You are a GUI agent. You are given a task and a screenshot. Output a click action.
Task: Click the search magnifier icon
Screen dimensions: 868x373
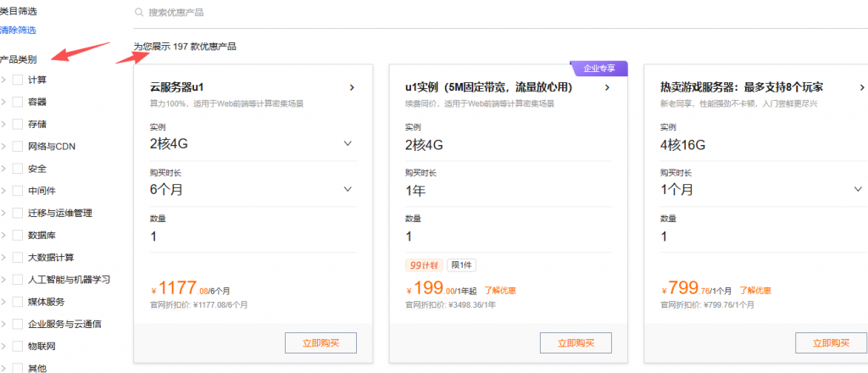point(139,13)
